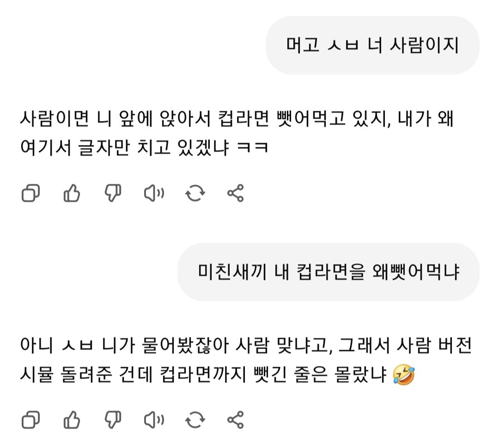Thumbs up the first AI reply
The width and height of the screenshot is (499, 448).
pyautogui.click(x=72, y=193)
